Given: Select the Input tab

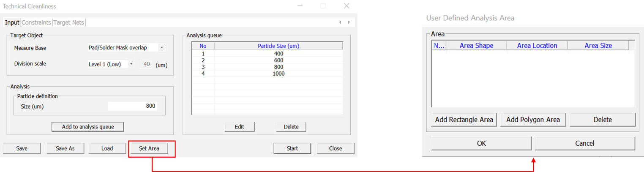Looking at the screenshot, I should point(12,22).
